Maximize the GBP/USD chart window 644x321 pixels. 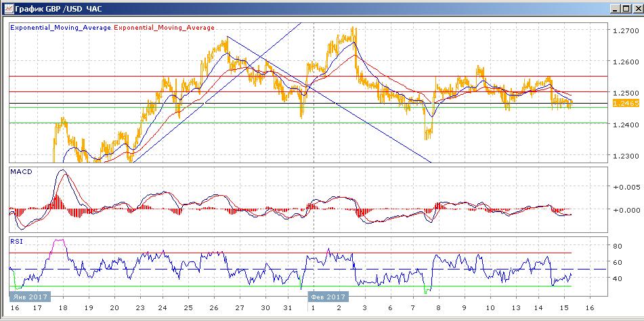pyautogui.click(x=623, y=10)
